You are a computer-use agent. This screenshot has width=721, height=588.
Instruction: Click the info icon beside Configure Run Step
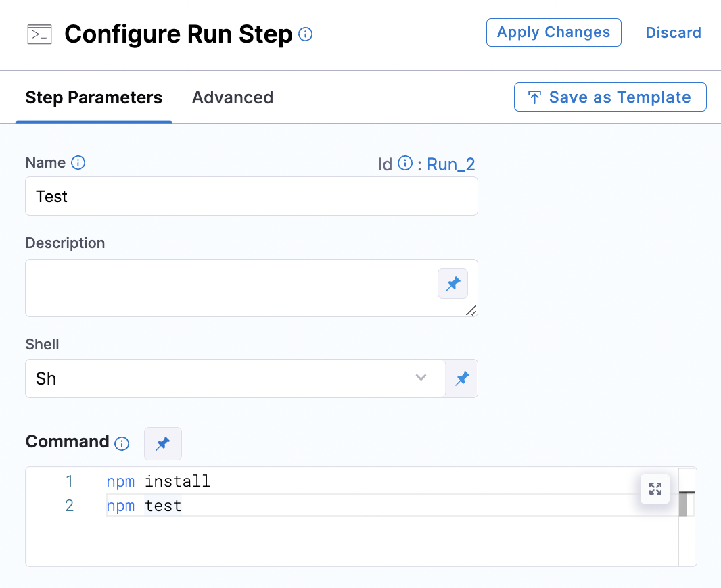305,34
